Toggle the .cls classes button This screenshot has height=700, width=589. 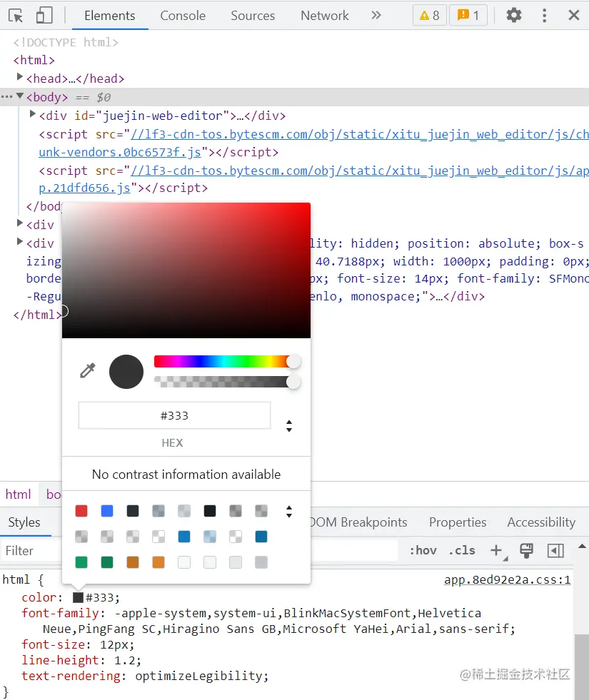point(462,550)
